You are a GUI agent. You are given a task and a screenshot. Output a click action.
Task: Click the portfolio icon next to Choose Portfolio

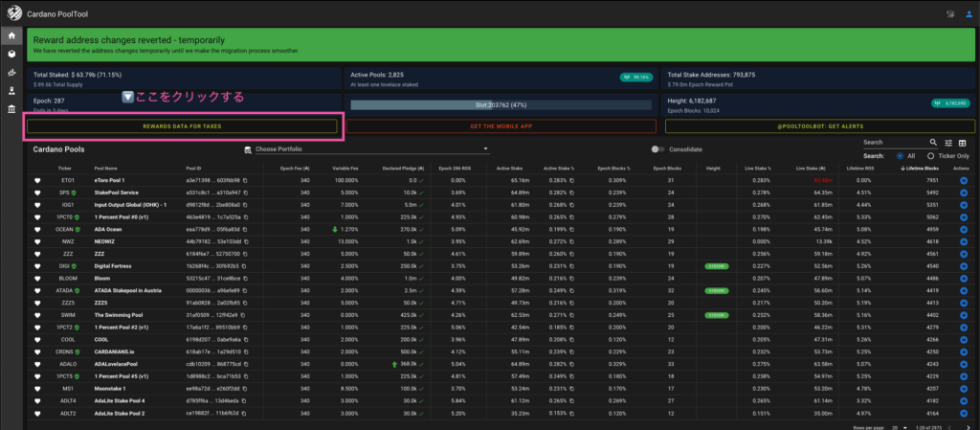coord(248,150)
